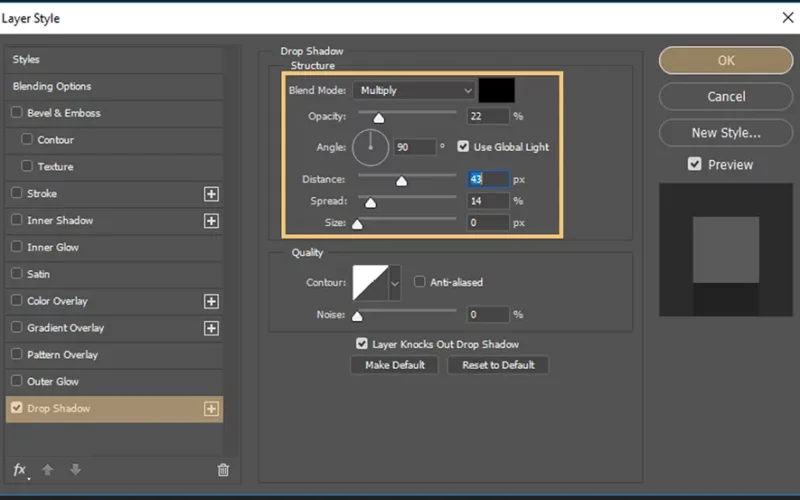800x500 pixels.
Task: Uncheck Layer Knocks Out Drop Shadow
Action: (x=362, y=344)
